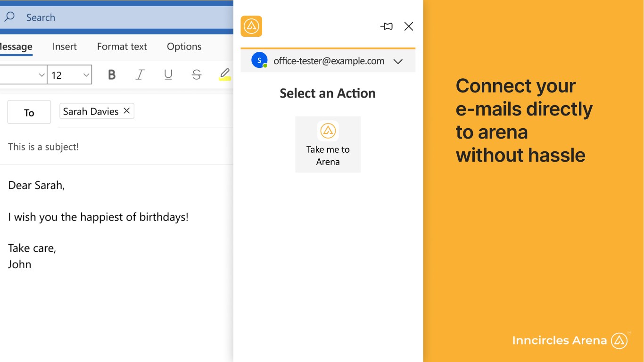The height and width of the screenshot is (362, 644).
Task: Click the office-tester@example.com address
Action: (329, 61)
